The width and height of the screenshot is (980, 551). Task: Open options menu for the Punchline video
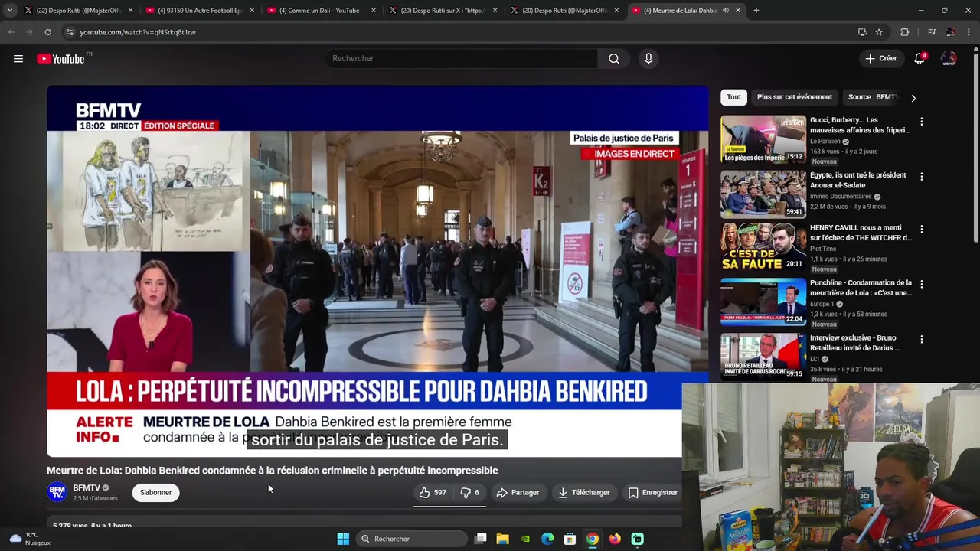coord(922,284)
